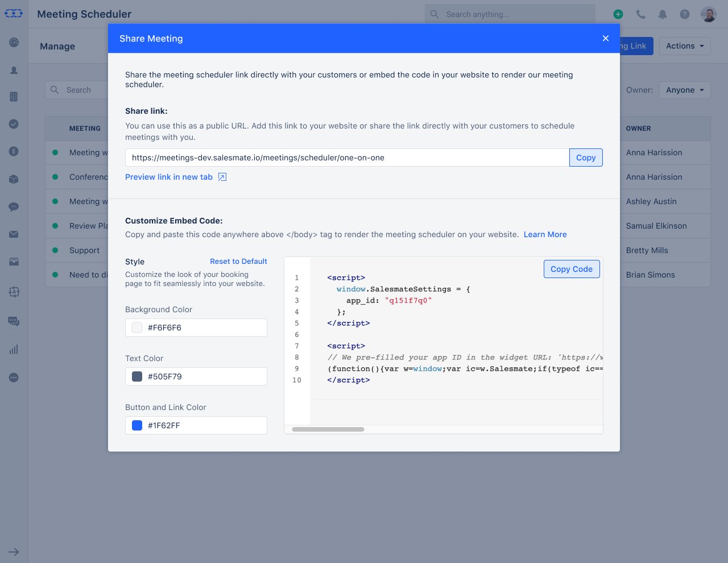Copy the share link

pos(586,158)
